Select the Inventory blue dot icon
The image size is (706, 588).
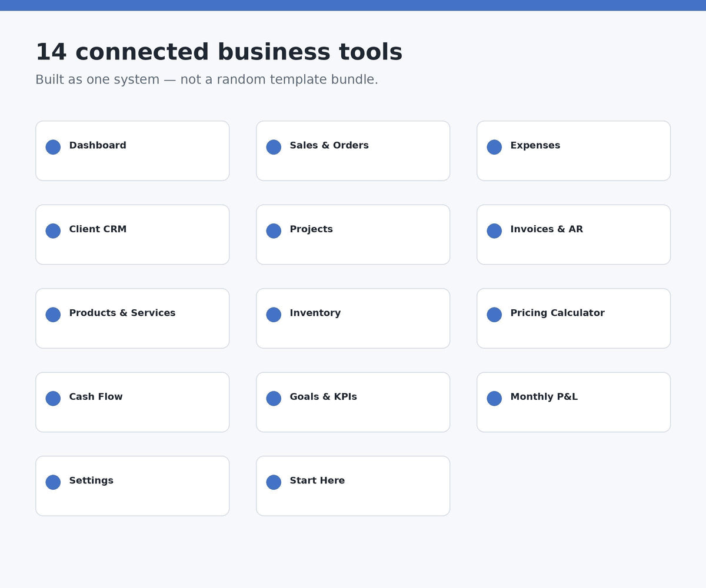pos(274,315)
